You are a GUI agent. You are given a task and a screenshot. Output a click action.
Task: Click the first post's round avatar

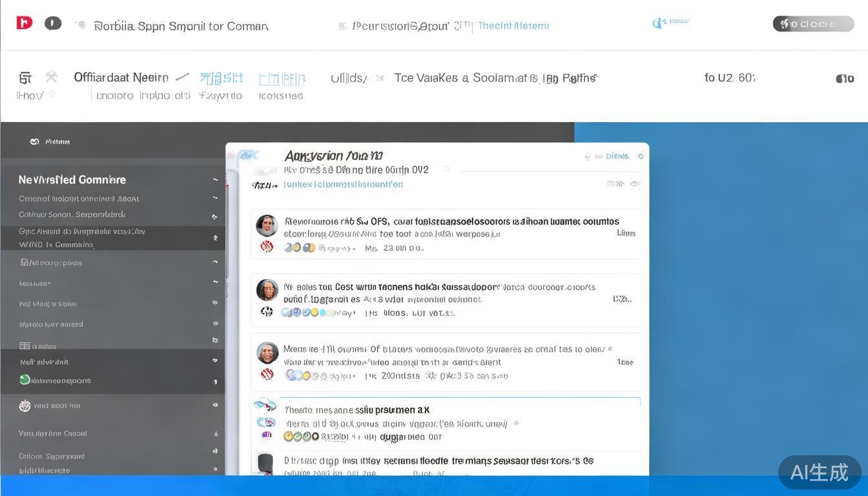pos(267,225)
